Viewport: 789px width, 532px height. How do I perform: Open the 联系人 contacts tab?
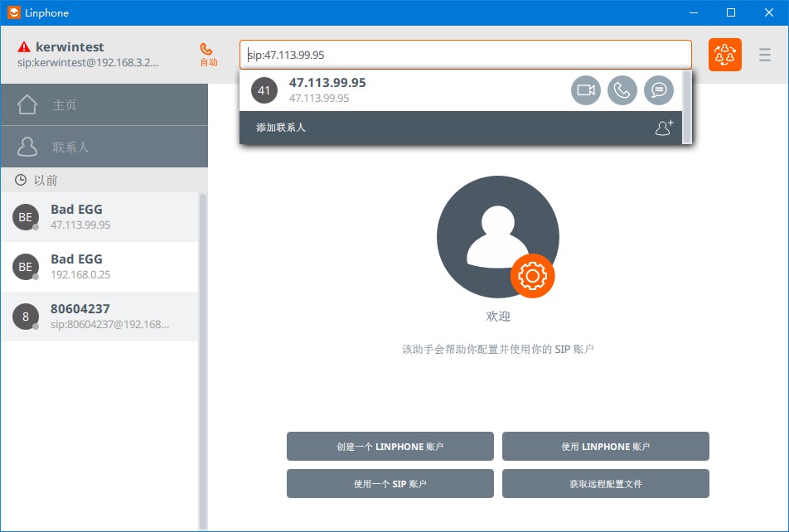pyautogui.click(x=104, y=147)
